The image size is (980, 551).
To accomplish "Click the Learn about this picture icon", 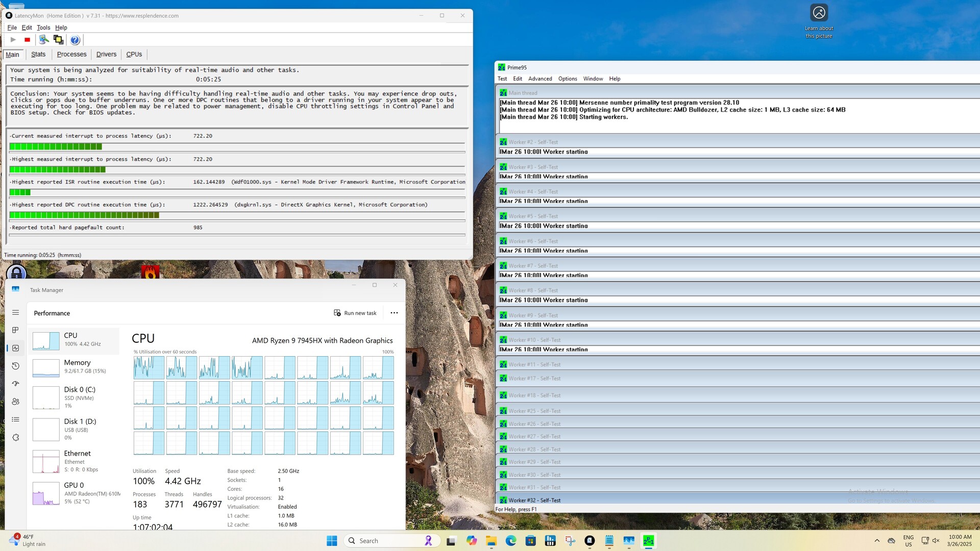I will coord(819,13).
